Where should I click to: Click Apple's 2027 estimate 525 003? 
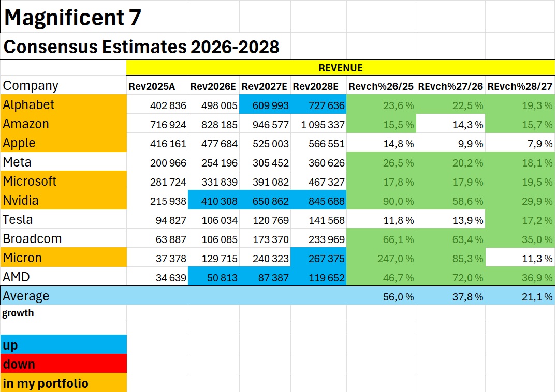tap(265, 143)
